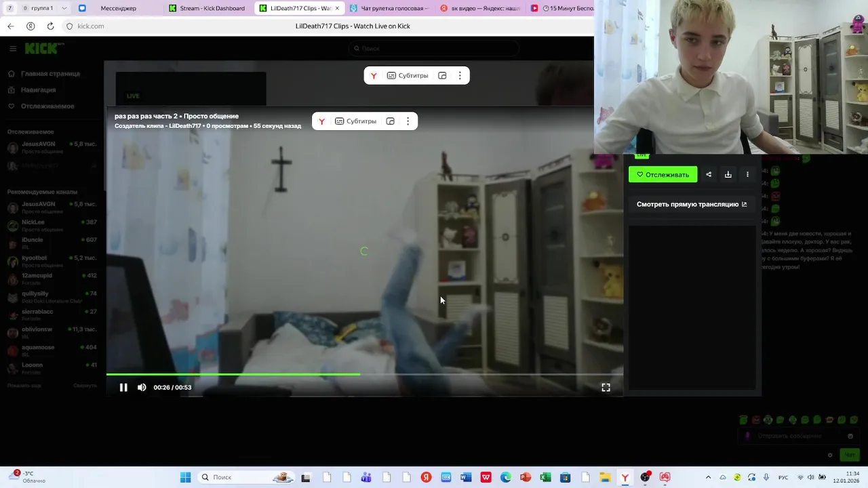Mute the clip volume speaker icon

coord(142,388)
